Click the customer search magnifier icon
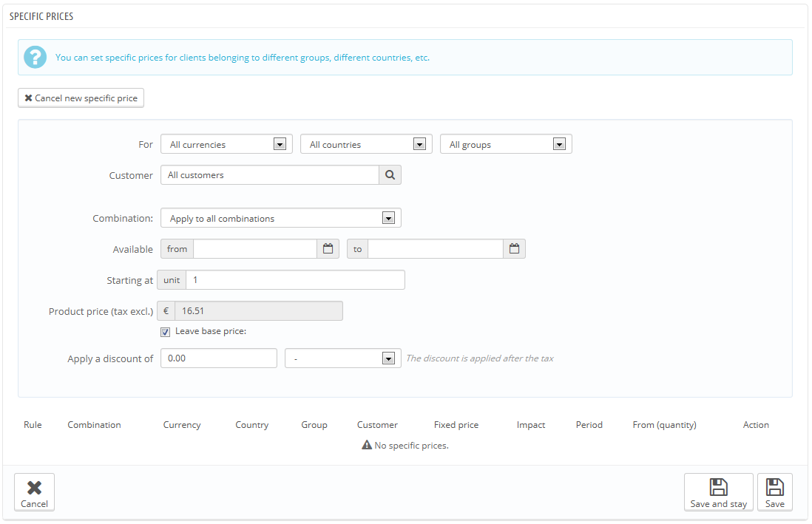Viewport: 812px width, 524px height. [390, 174]
